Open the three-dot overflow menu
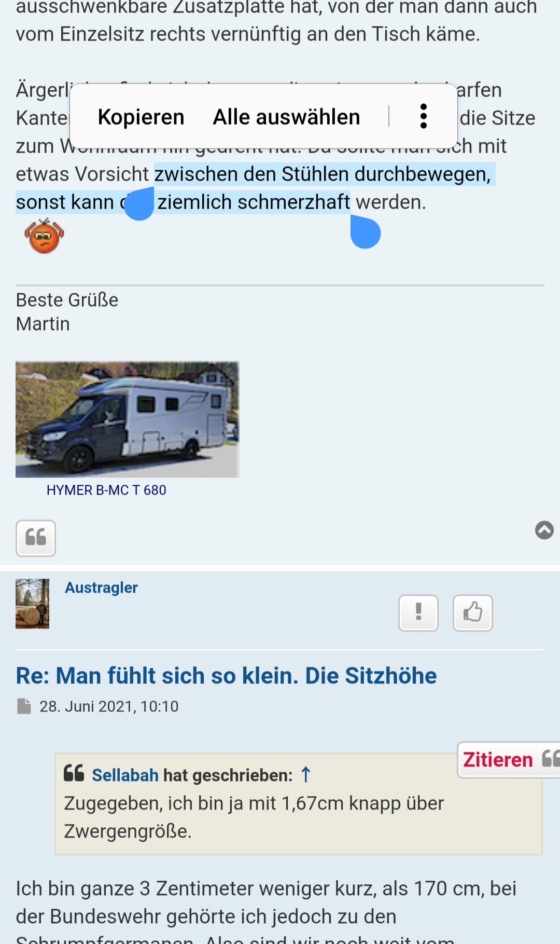The image size is (560, 944). point(424,116)
